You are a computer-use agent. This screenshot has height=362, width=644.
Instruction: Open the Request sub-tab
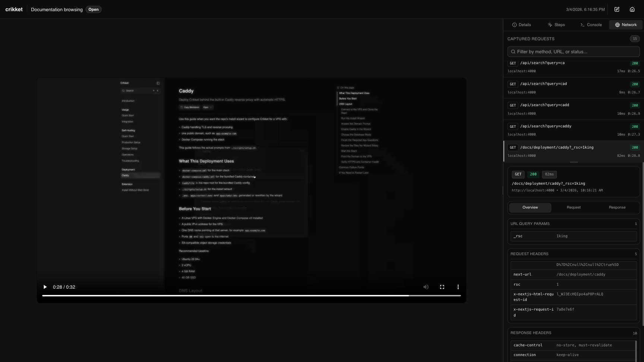[x=574, y=207]
